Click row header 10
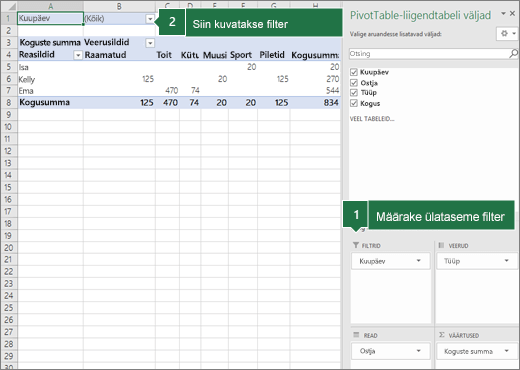Viewport: 520px width, 370px height. click(9, 127)
